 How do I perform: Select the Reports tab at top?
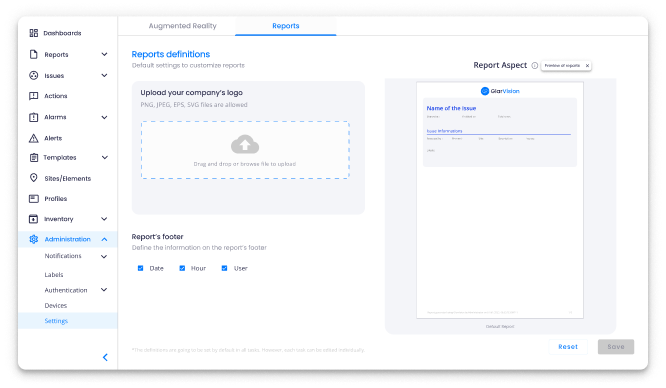pos(286,26)
